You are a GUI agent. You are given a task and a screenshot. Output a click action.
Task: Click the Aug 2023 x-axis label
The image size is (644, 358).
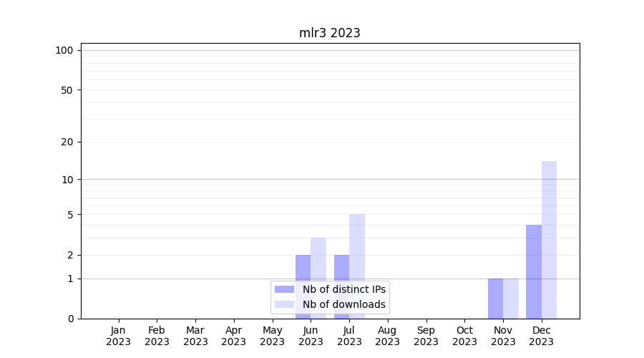[388, 336]
